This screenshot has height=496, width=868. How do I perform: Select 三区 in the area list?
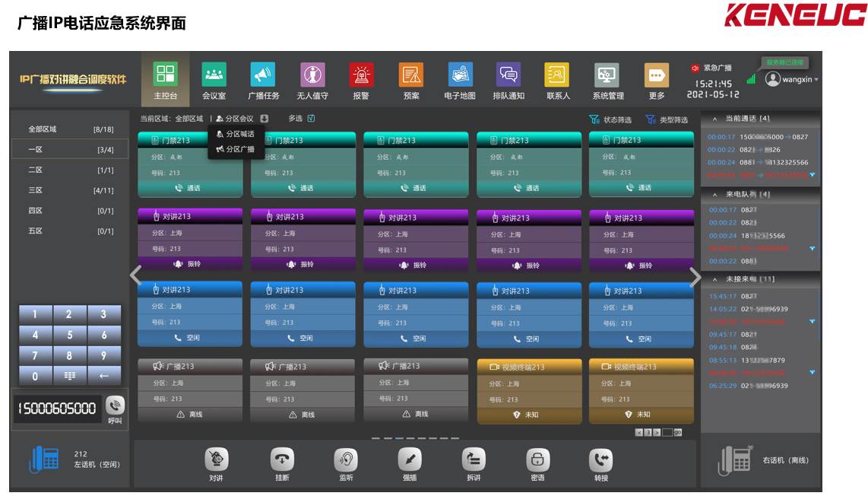pyautogui.click(x=70, y=190)
